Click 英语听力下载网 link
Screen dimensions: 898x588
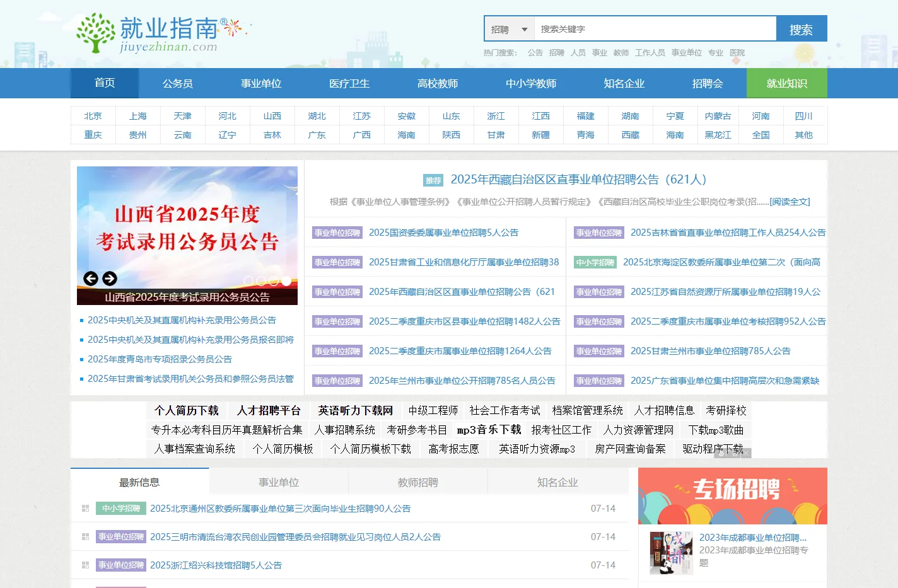(x=356, y=410)
